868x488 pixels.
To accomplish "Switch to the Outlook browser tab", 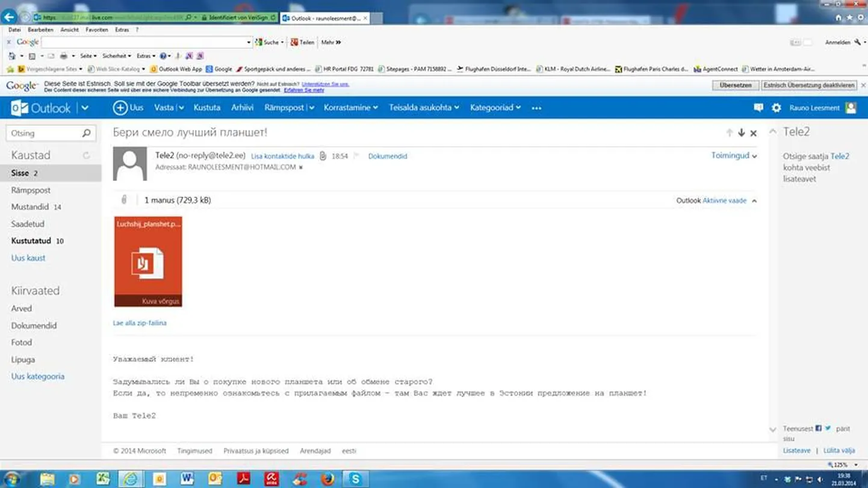I will 325,18.
